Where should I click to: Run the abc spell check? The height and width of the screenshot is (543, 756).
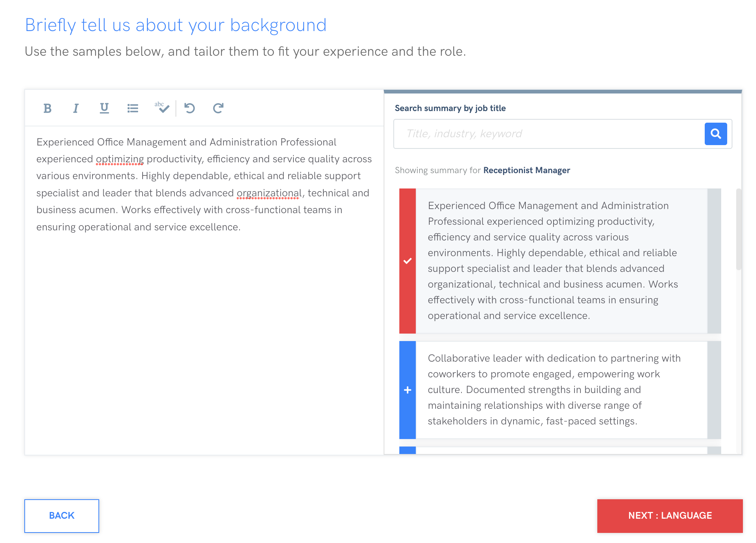pyautogui.click(x=162, y=108)
